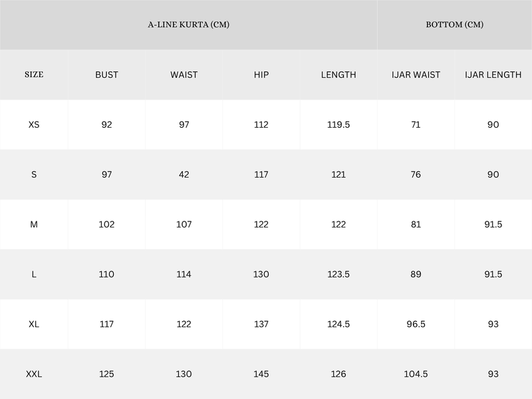Click the HIP column header
The height and width of the screenshot is (399, 532).
(261, 74)
